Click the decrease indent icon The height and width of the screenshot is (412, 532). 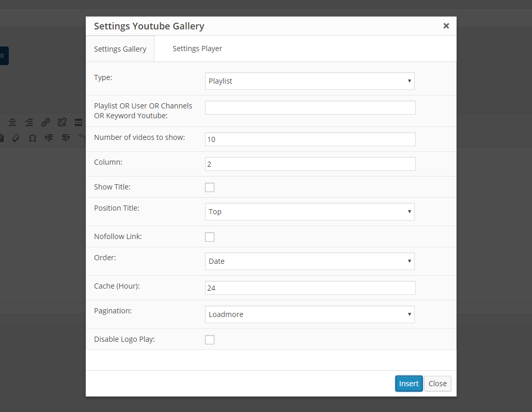pyautogui.click(x=49, y=138)
